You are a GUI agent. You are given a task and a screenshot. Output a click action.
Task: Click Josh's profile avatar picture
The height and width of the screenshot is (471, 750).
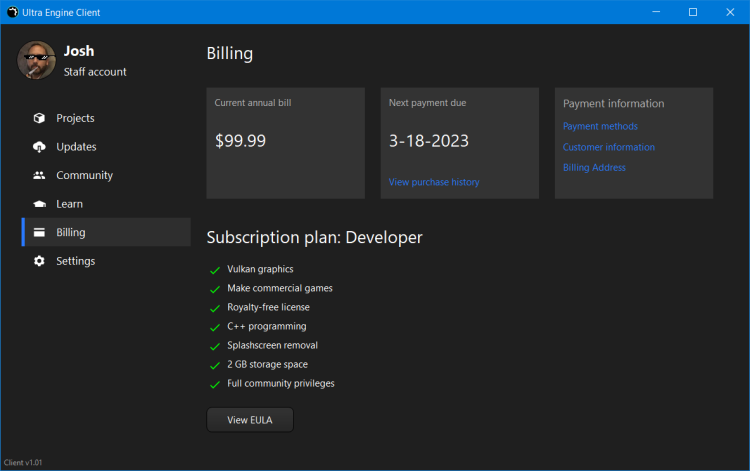pos(36,60)
